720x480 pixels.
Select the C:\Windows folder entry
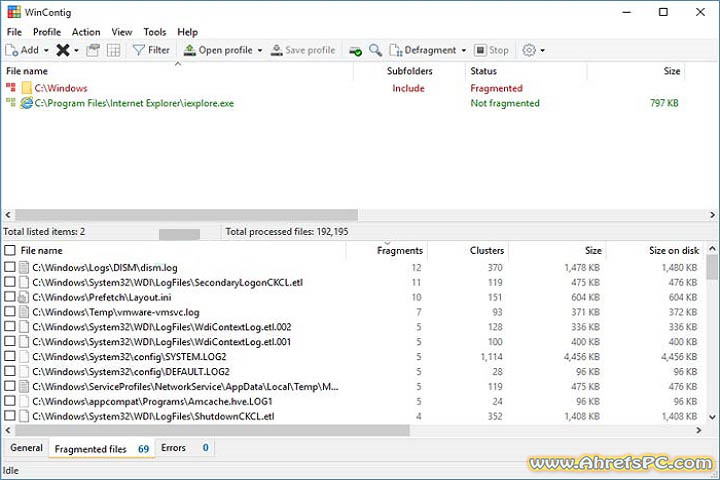tap(61, 88)
